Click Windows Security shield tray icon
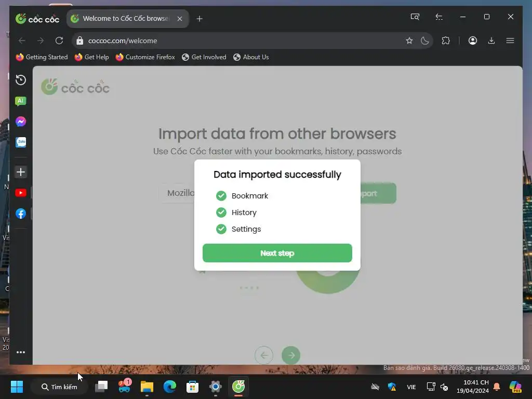 pos(392,387)
